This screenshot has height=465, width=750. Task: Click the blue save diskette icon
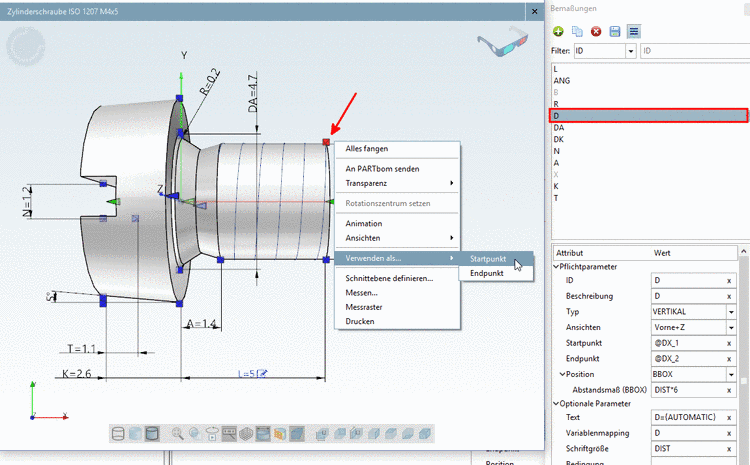coord(615,32)
